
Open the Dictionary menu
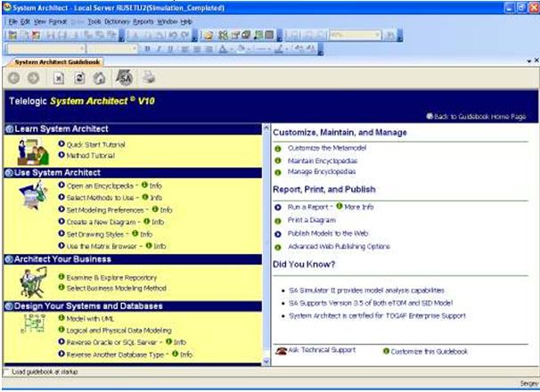117,21
